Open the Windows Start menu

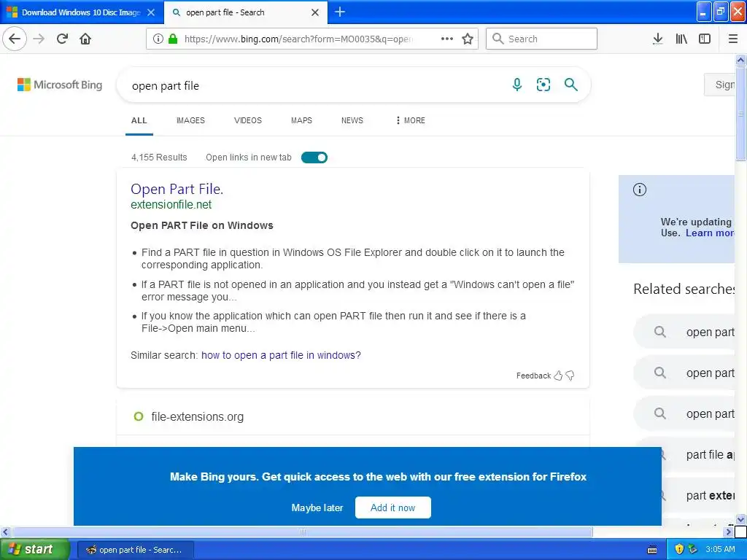click(x=34, y=549)
